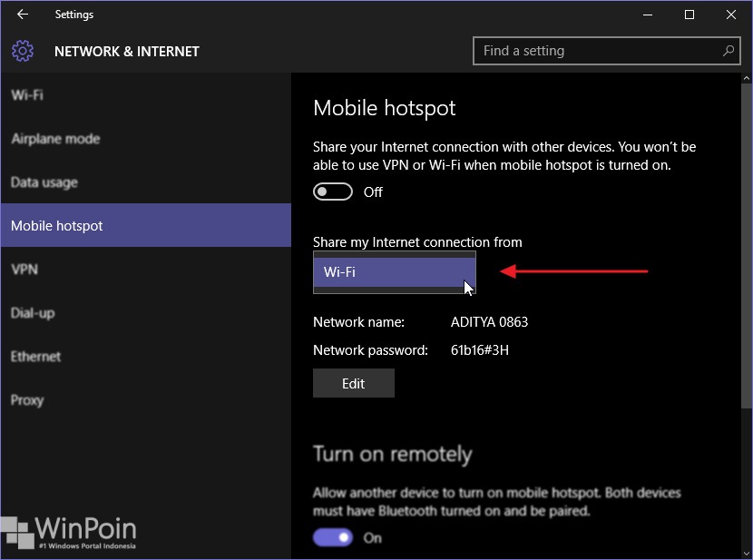The height and width of the screenshot is (560, 753).
Task: Click the back arrow in title bar
Action: point(23,15)
